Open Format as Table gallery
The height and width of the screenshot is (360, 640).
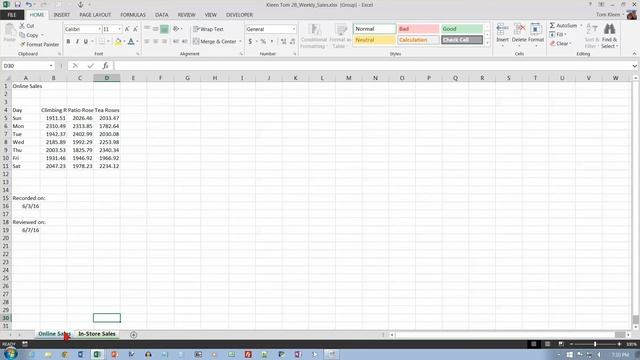pyautogui.click(x=340, y=36)
